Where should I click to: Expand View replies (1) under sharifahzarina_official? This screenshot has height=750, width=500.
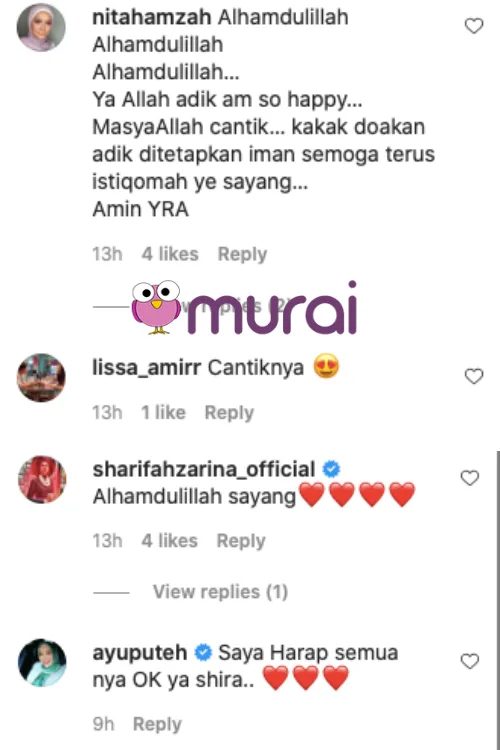click(220, 592)
